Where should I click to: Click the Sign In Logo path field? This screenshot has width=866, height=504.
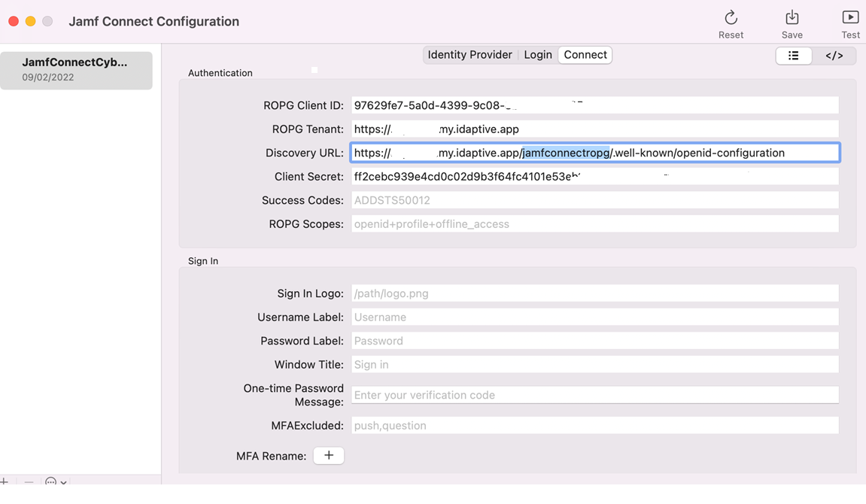pyautogui.click(x=594, y=293)
